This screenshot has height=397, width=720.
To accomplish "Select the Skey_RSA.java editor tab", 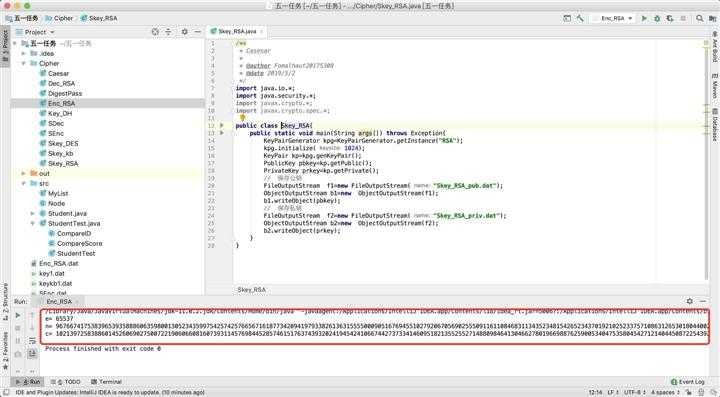I will [x=236, y=31].
